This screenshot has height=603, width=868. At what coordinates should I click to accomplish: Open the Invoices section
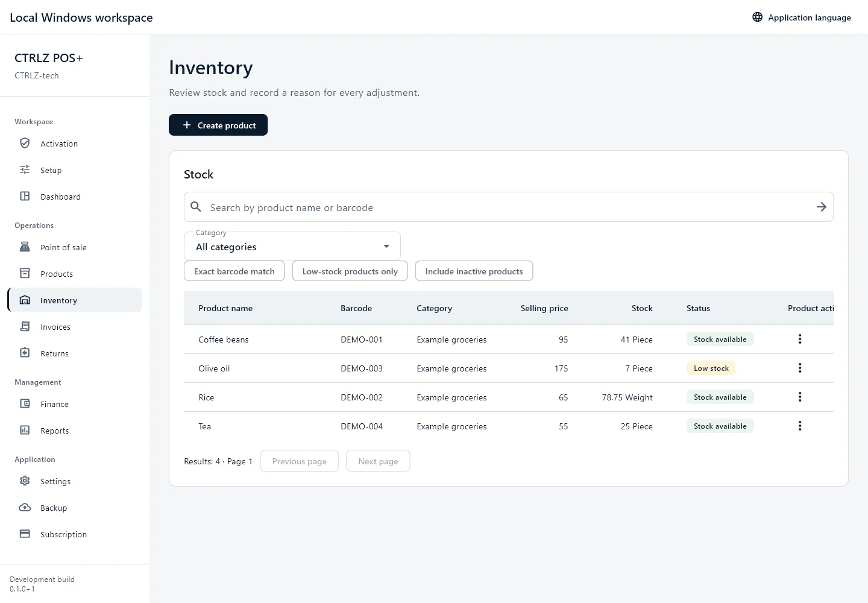[75, 327]
